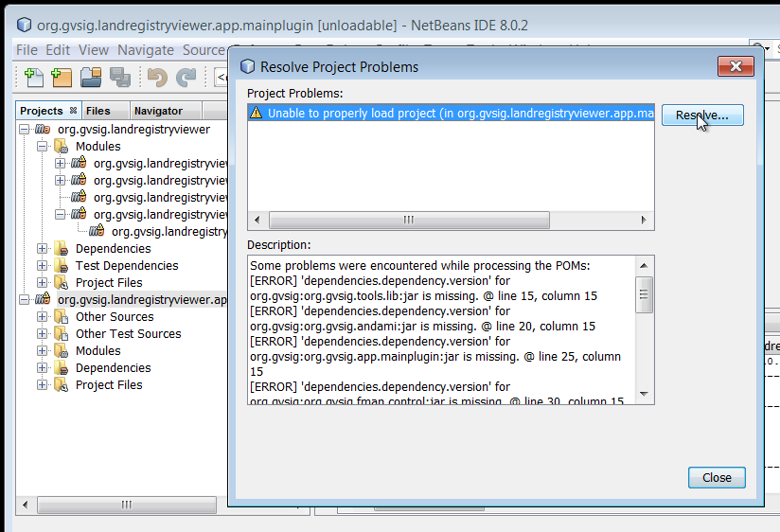Click the Save All toolbar icon
Viewport: 780px width, 532px height.
(x=119, y=78)
